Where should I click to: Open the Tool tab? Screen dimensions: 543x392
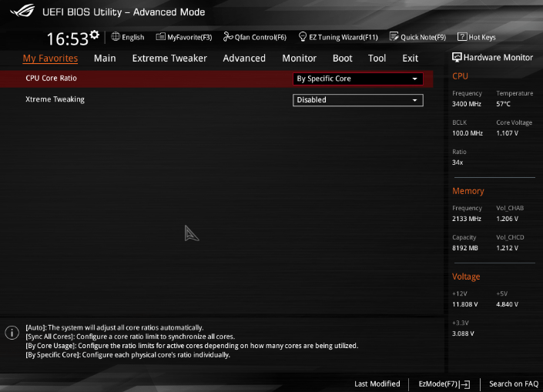click(377, 59)
